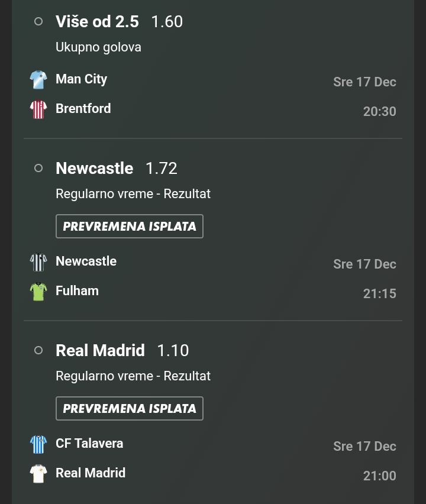Click the Brentford striped jersey icon
426x504 pixels.
point(38,109)
